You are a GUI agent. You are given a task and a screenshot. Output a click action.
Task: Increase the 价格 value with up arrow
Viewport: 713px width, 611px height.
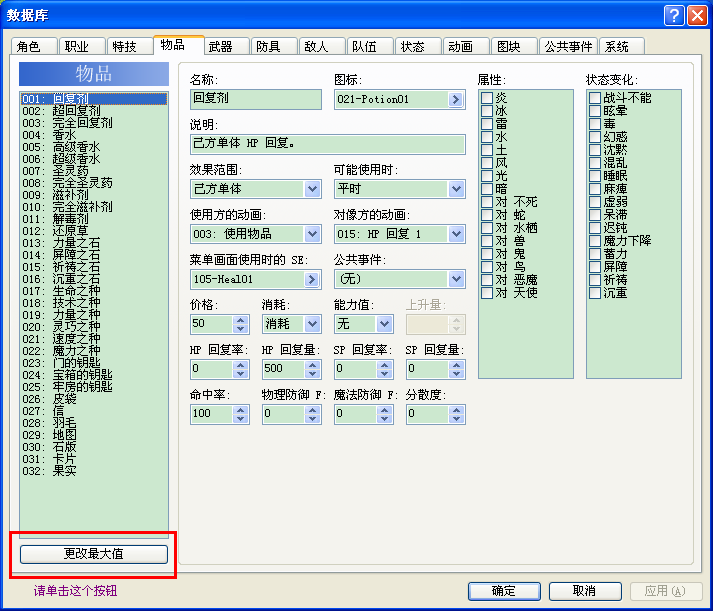(241, 320)
